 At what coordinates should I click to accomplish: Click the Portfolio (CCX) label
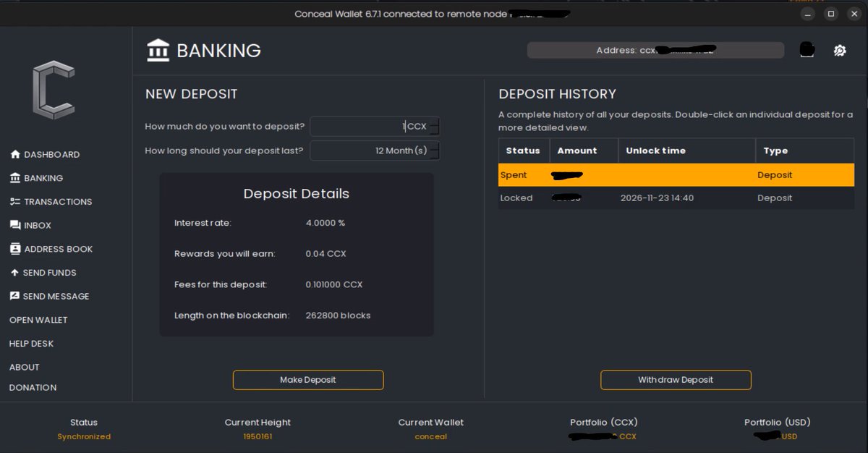[604, 422]
